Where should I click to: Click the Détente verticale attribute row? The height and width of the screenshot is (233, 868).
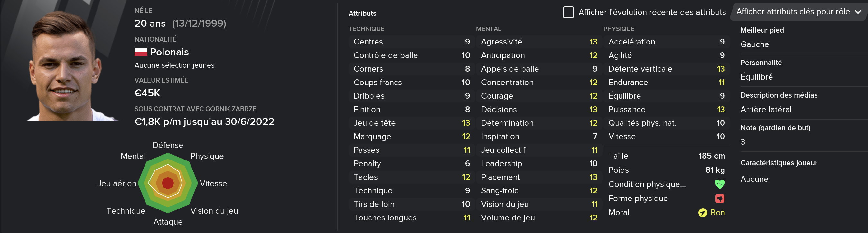pyautogui.click(x=666, y=69)
